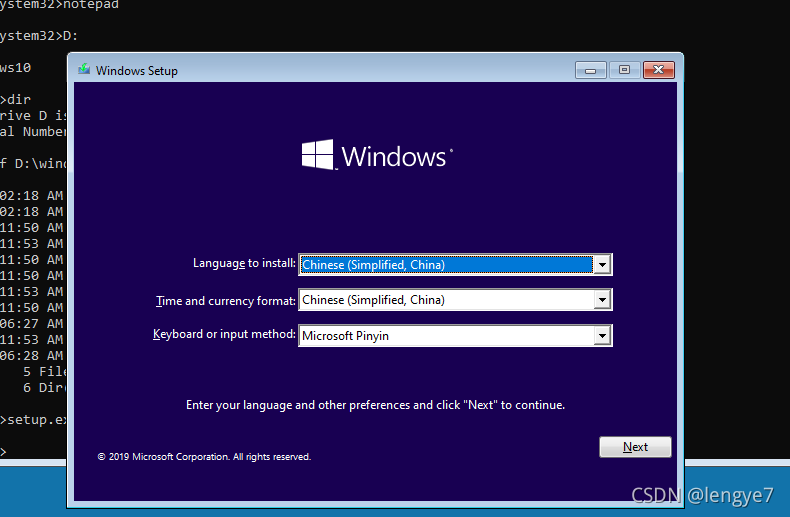
Task: Click the '06:27 AM' entry in console
Action: (32, 324)
